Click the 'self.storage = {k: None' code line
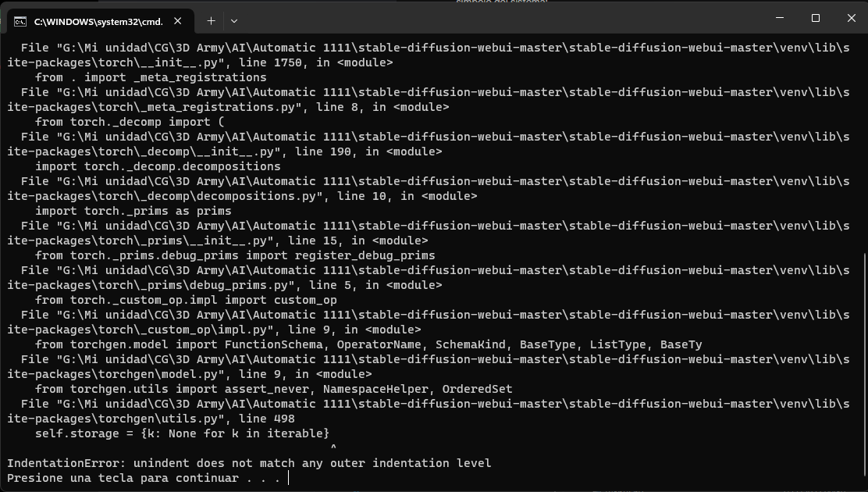 (x=182, y=433)
